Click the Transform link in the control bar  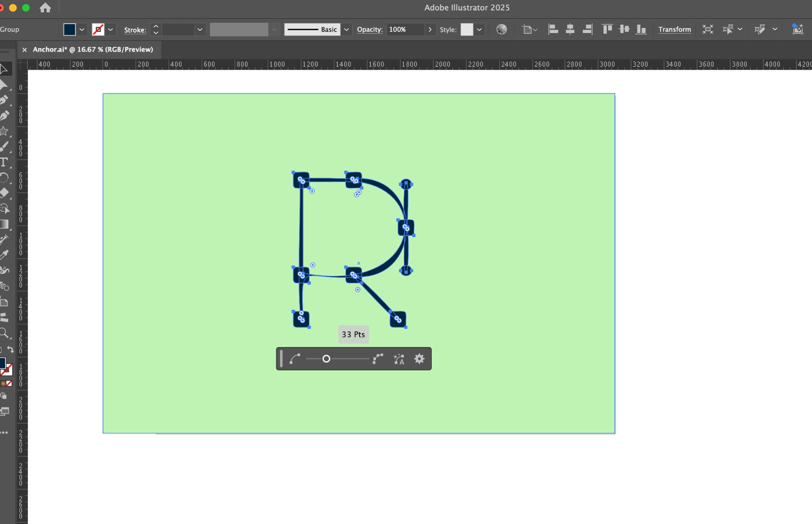[x=675, y=29]
